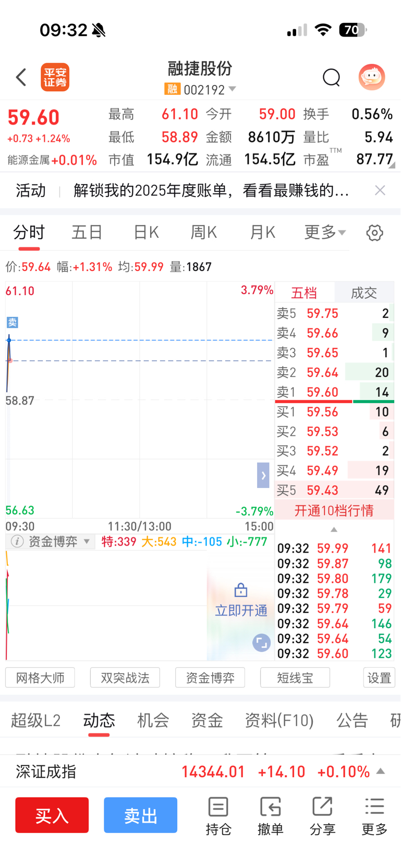Tap the red 买入 button
401x868 pixels.
52,815
